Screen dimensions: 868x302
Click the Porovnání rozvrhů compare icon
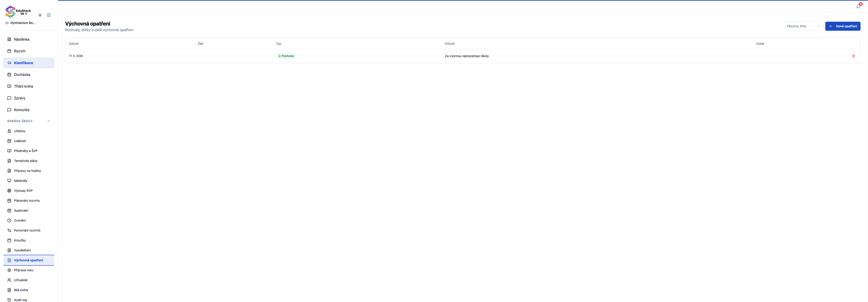[9, 231]
